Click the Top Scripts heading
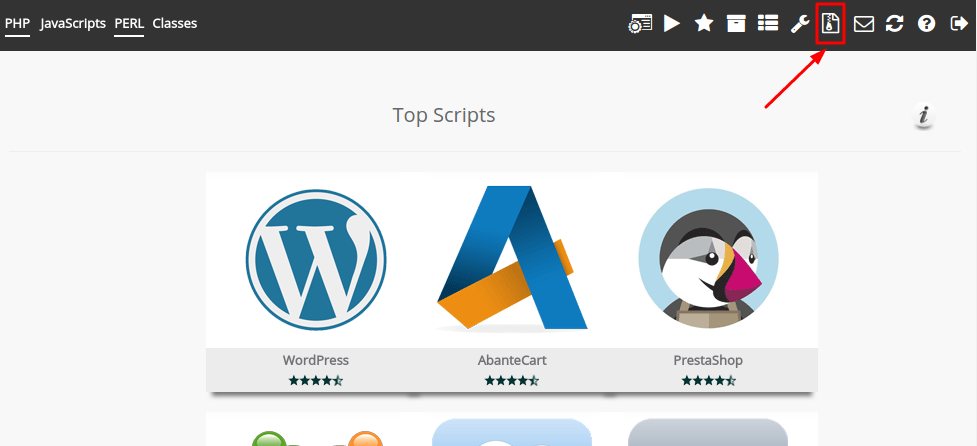The image size is (977, 446). (444, 115)
